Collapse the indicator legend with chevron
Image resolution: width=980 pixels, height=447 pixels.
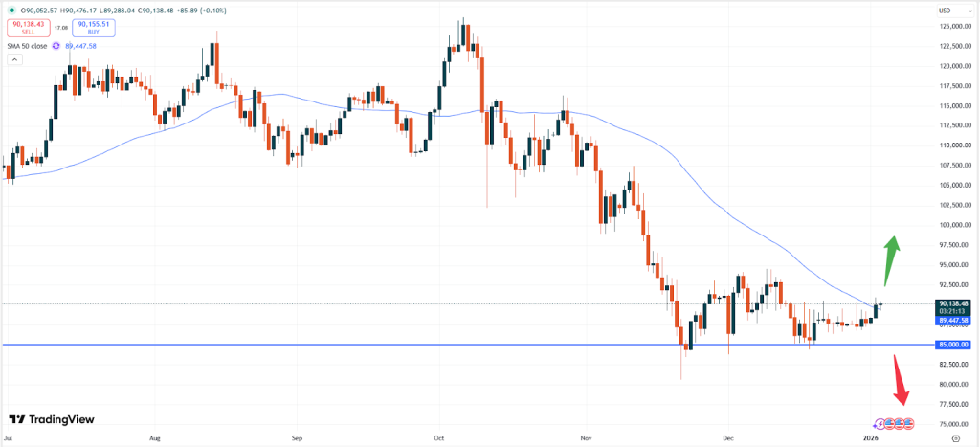(x=14, y=59)
